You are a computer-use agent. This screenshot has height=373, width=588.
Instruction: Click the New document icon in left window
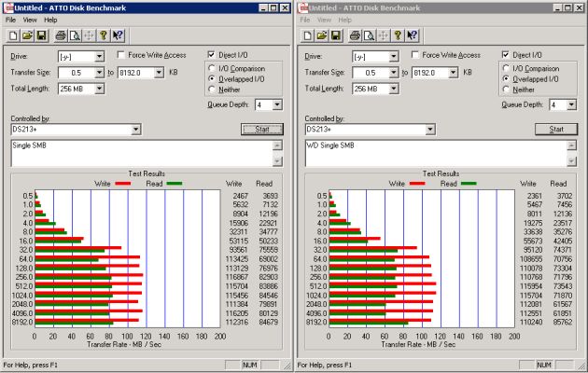[13, 35]
